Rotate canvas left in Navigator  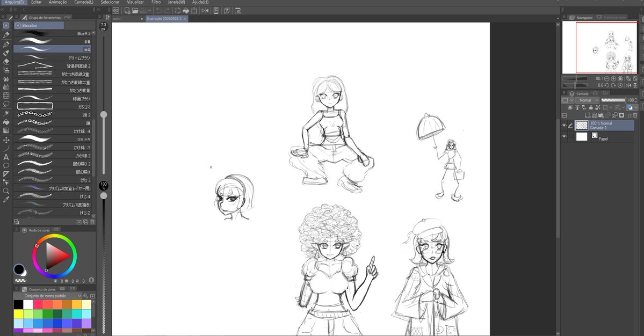606,85
